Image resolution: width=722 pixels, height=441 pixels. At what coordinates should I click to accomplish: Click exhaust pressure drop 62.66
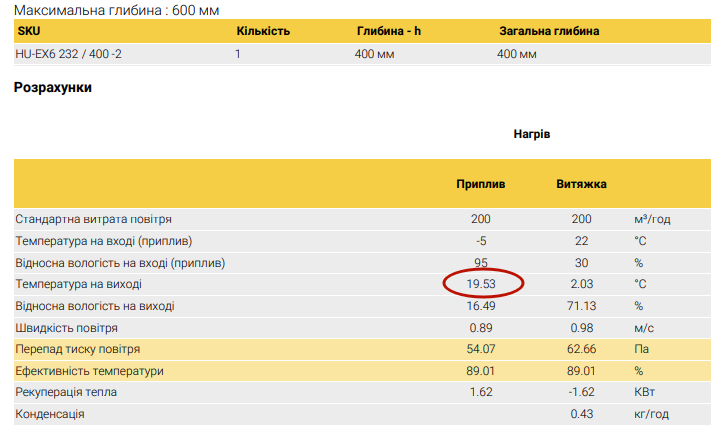coord(582,349)
